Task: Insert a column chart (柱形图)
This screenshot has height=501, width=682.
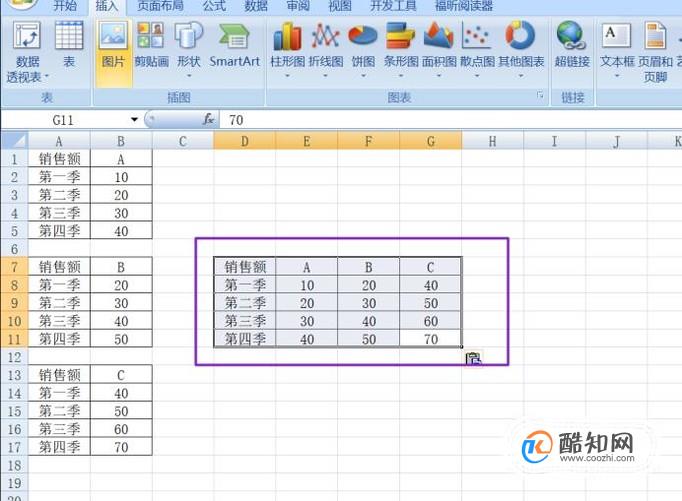Action: pyautogui.click(x=288, y=45)
